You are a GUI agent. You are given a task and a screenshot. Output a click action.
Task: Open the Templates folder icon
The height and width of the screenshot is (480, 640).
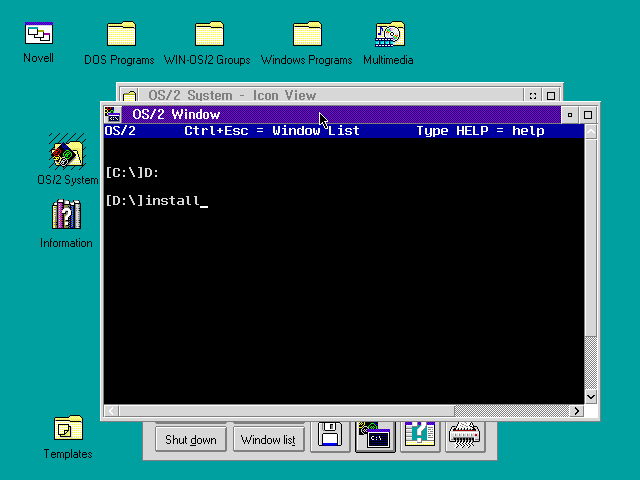point(68,428)
